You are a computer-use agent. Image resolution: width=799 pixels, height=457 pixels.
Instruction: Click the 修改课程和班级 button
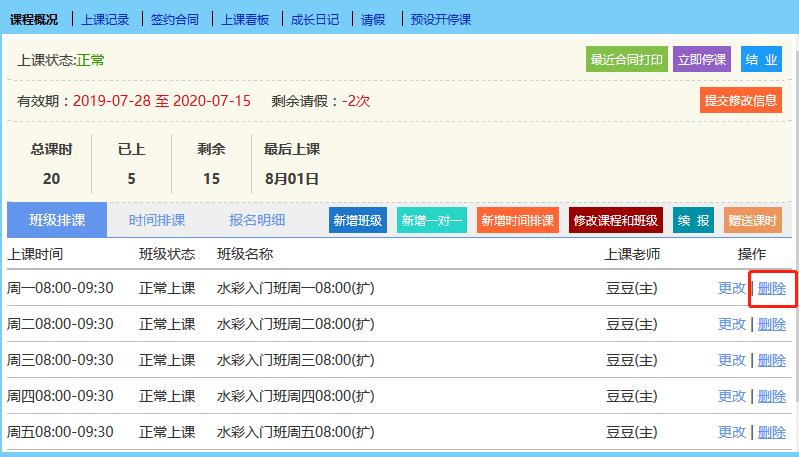coord(615,221)
